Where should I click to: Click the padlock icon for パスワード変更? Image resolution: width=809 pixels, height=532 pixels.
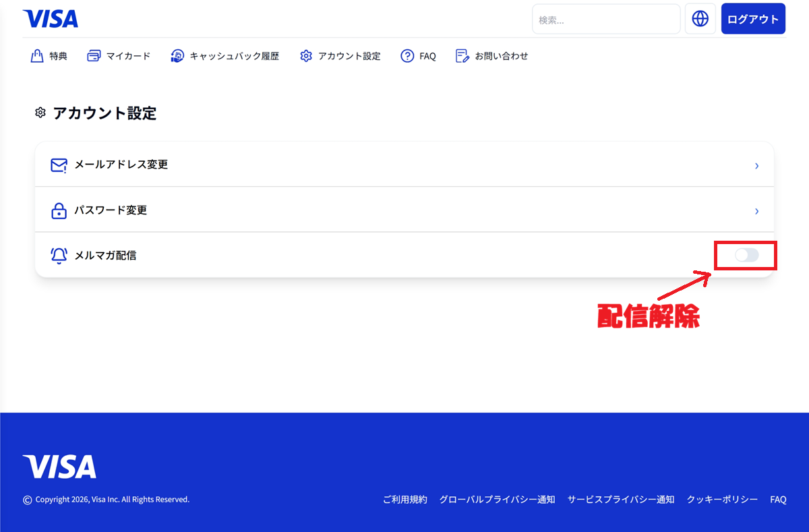coord(59,211)
